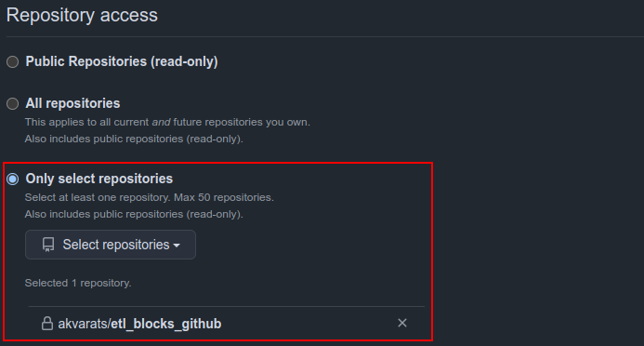The height and width of the screenshot is (346, 644).
Task: Click the read-only note under Only select repositories
Action: click(x=134, y=215)
